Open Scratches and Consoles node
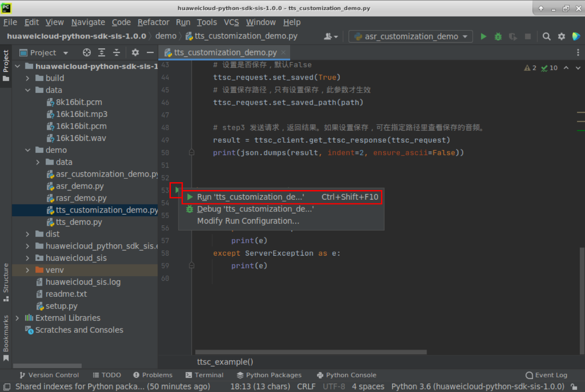Viewport: 585px width, 392px height. 79,329
